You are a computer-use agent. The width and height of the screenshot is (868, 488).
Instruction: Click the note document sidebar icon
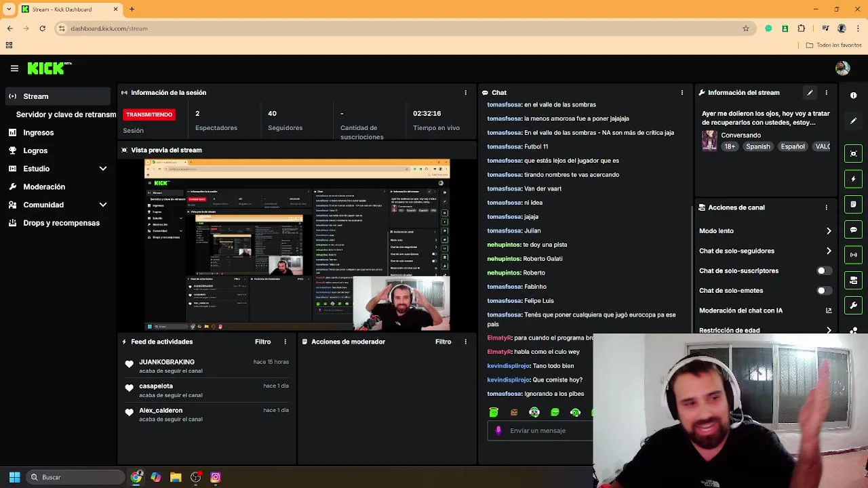[x=853, y=204]
